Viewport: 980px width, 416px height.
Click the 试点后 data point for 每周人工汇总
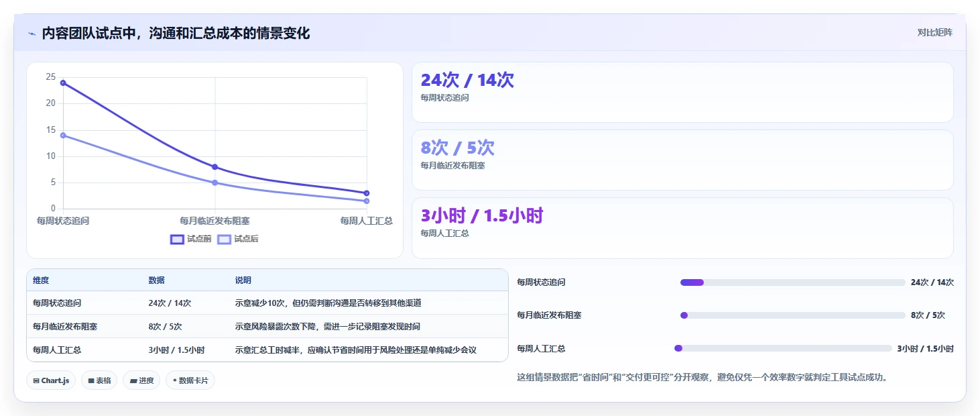pos(367,201)
